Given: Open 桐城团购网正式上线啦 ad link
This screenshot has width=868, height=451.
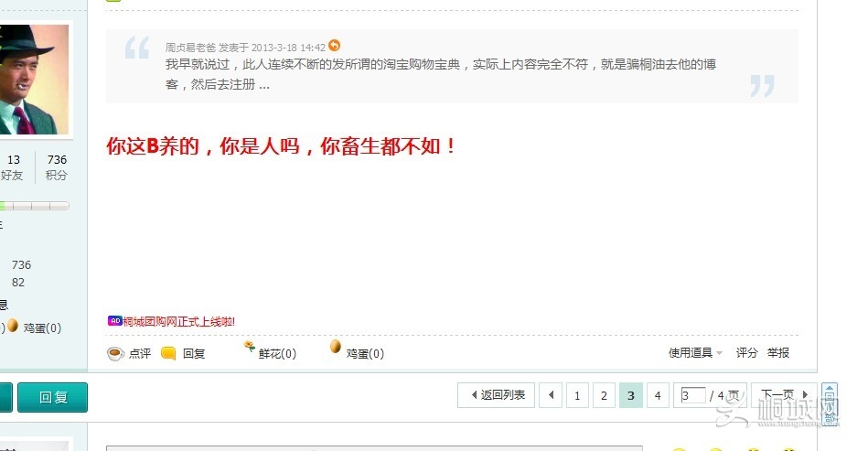Looking at the screenshot, I should point(178,321).
